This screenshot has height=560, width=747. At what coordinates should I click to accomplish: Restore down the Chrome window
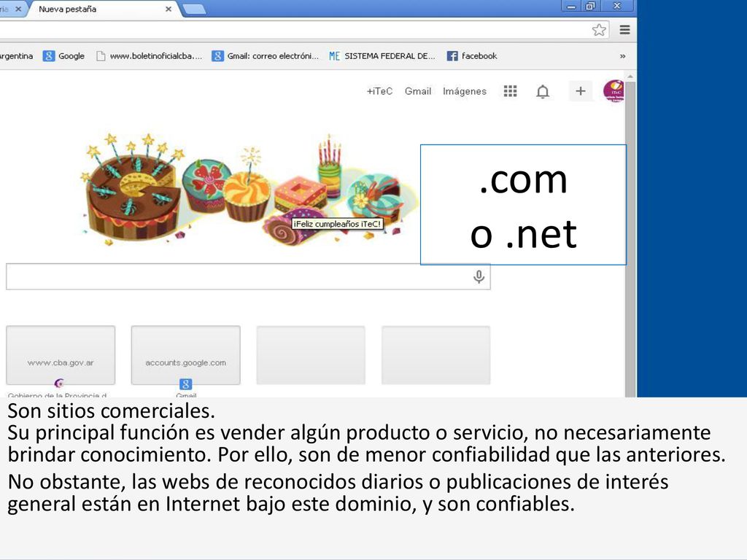(x=591, y=6)
